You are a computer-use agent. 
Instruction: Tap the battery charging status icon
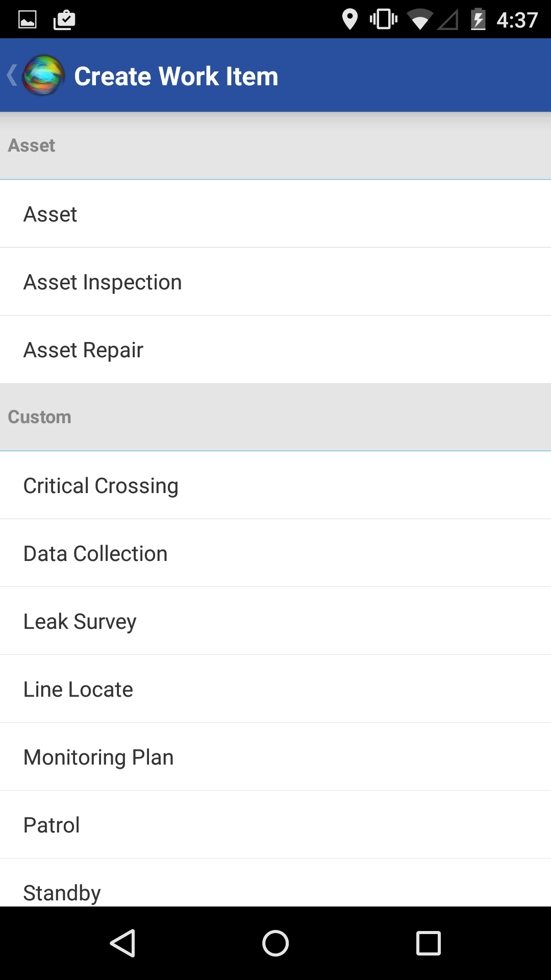(x=478, y=19)
